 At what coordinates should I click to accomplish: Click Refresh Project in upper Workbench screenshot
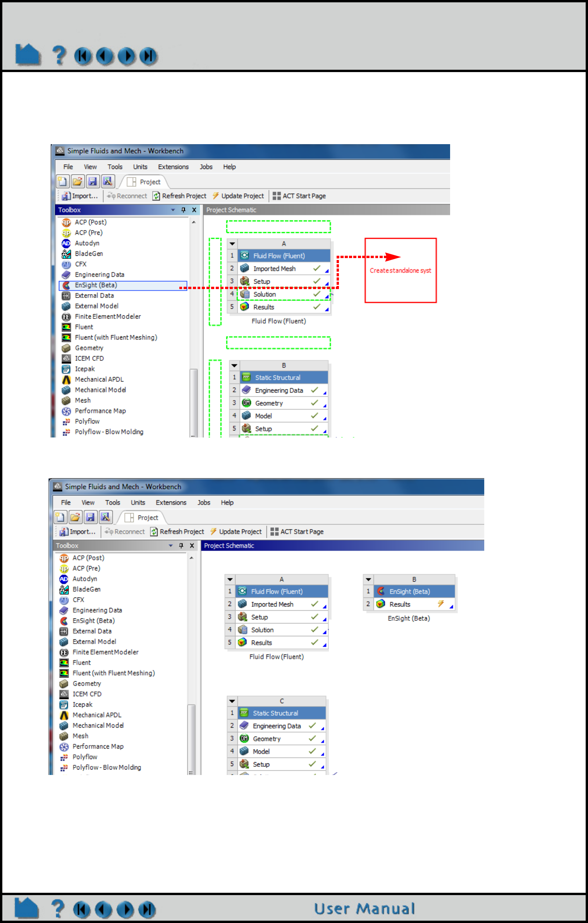(179, 196)
